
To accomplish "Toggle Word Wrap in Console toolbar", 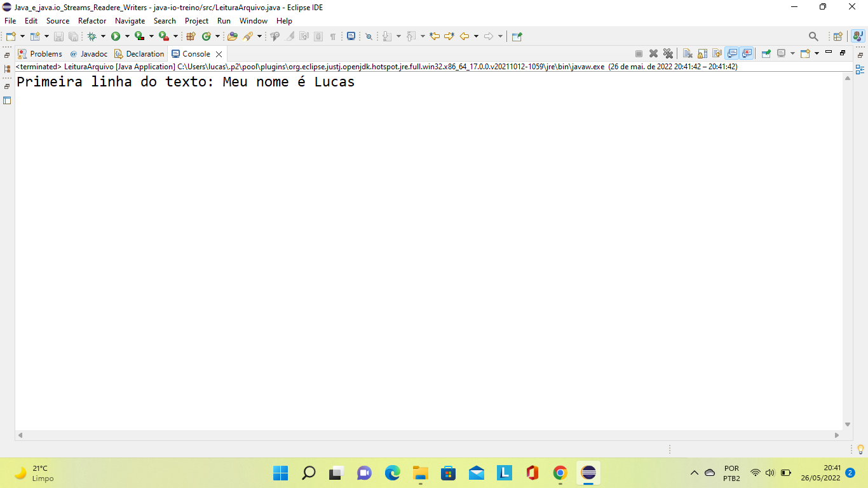I will [717, 54].
